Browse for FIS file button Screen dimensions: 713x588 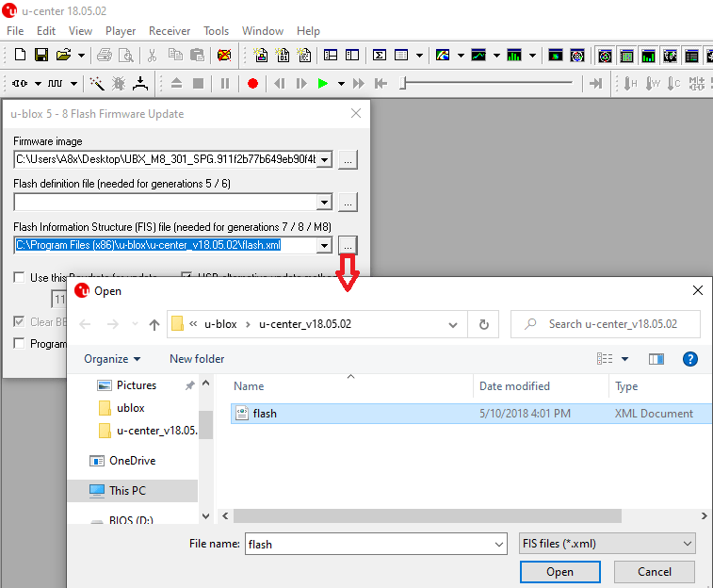(x=348, y=246)
